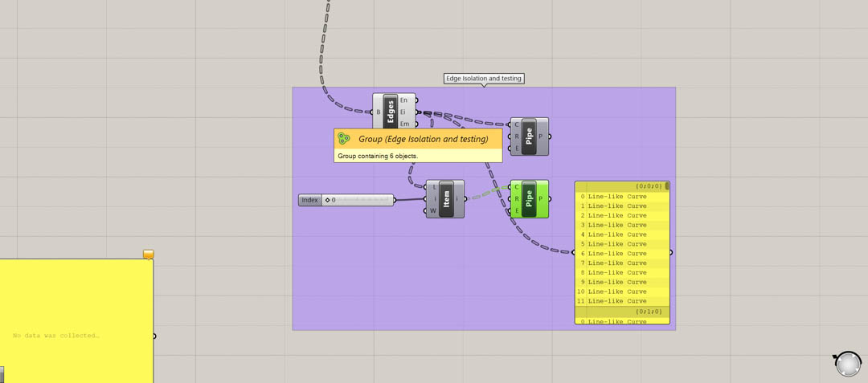Click the canvas navigation compass widget
Image resolution: width=868 pixels, height=383 pixels.
click(847, 364)
